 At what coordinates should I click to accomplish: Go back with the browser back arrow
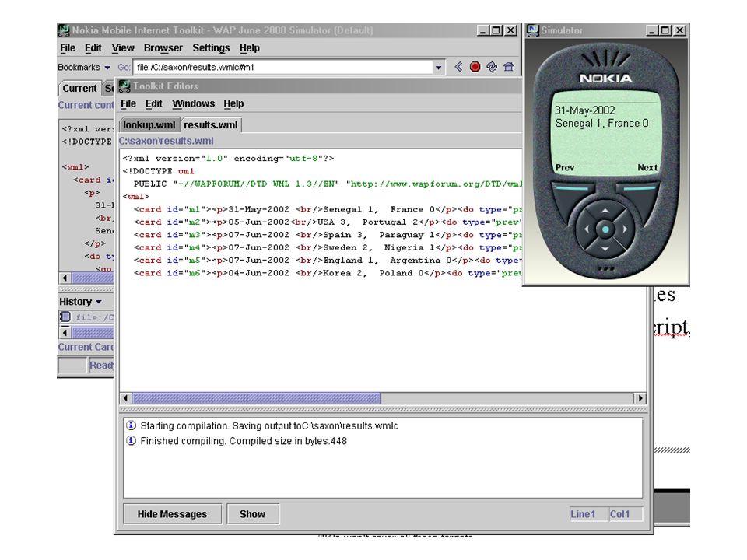(x=458, y=67)
